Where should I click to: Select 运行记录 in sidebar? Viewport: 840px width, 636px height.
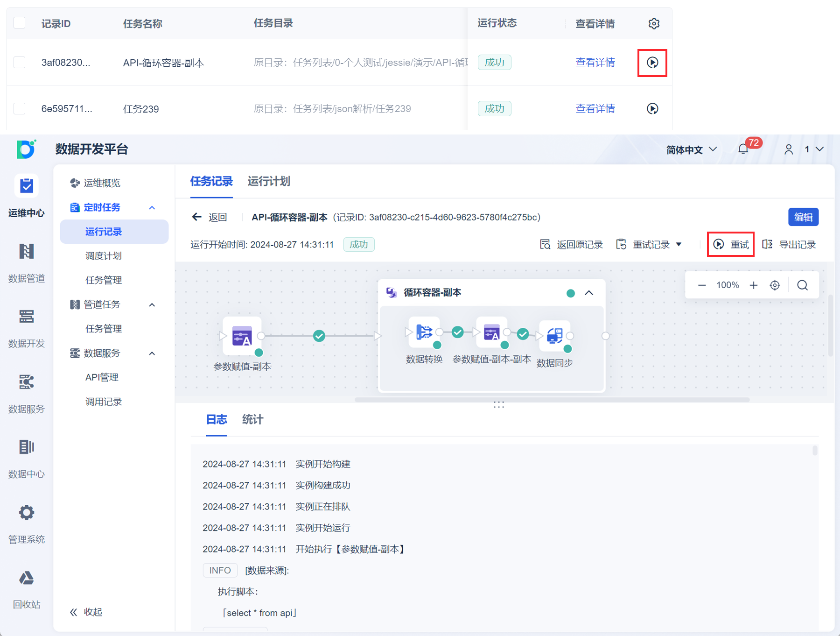[114, 232]
